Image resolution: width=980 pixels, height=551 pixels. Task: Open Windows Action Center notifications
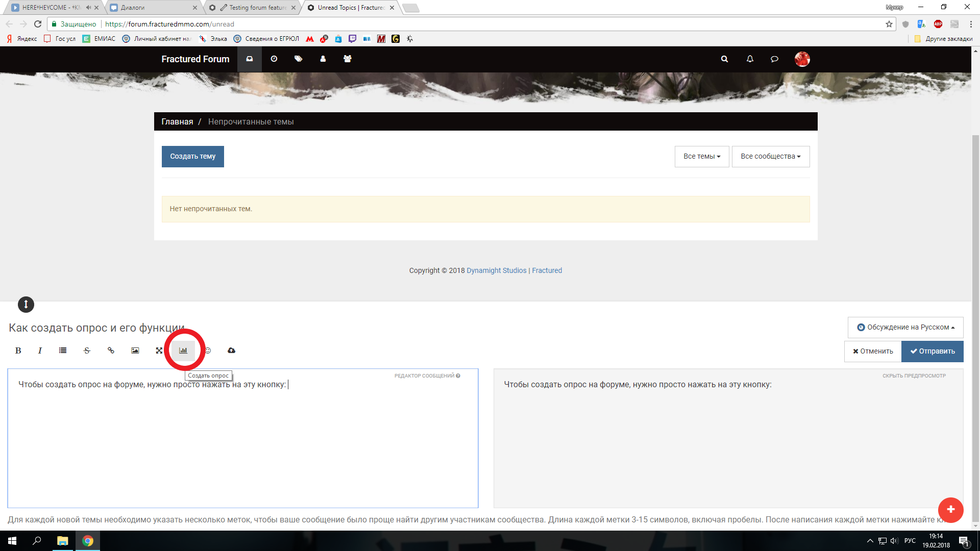point(964,541)
